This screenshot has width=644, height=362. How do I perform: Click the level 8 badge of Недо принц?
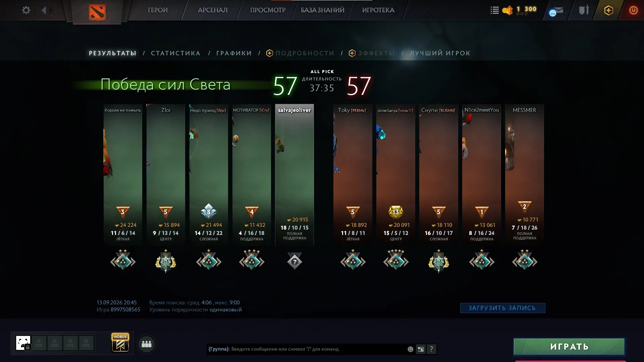[x=209, y=212]
